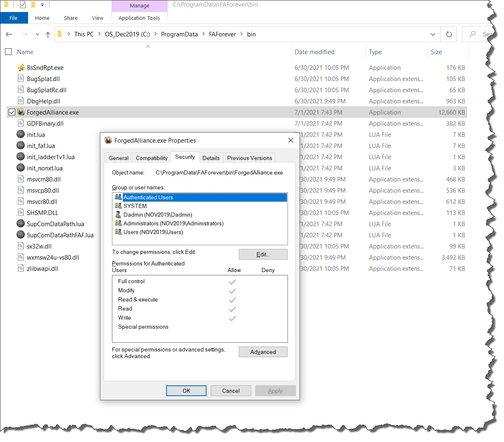The width and height of the screenshot is (504, 442).
Task: Expand the chevron after ProgramData breadcrumb
Action: tap(204, 34)
